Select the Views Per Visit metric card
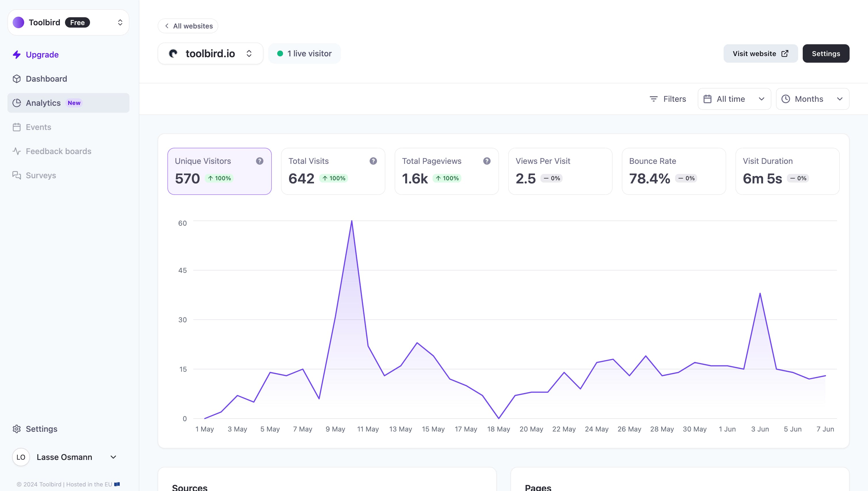 tap(560, 171)
